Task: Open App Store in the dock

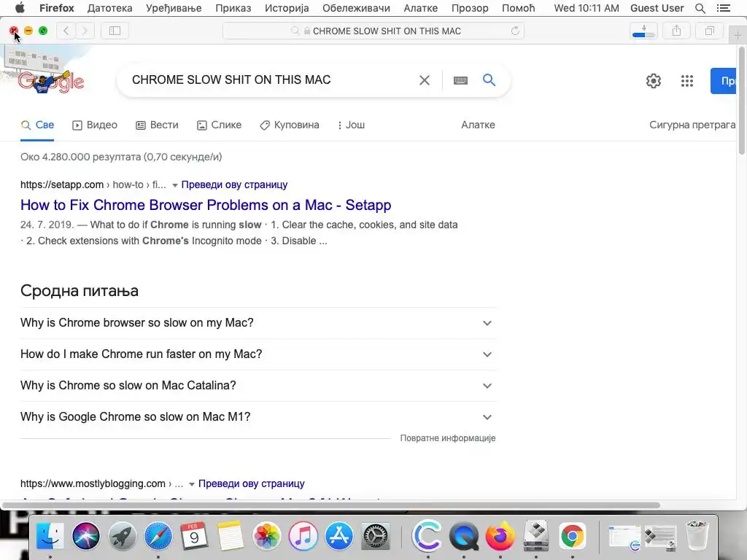Action: click(x=338, y=536)
